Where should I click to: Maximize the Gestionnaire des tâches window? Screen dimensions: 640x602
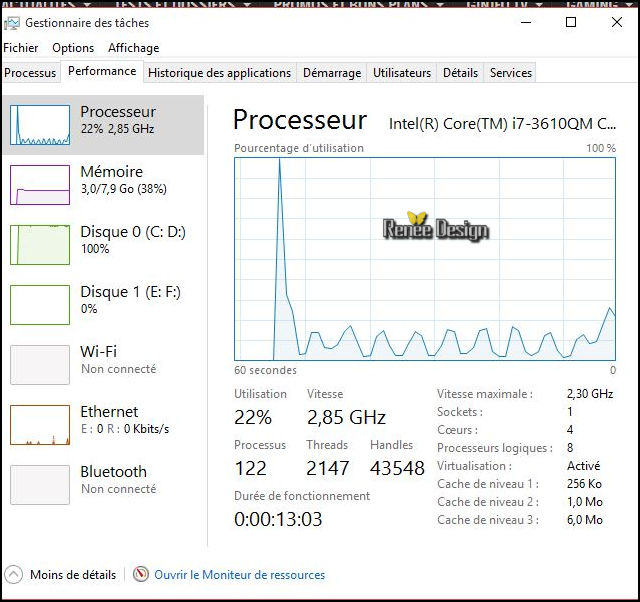(571, 22)
